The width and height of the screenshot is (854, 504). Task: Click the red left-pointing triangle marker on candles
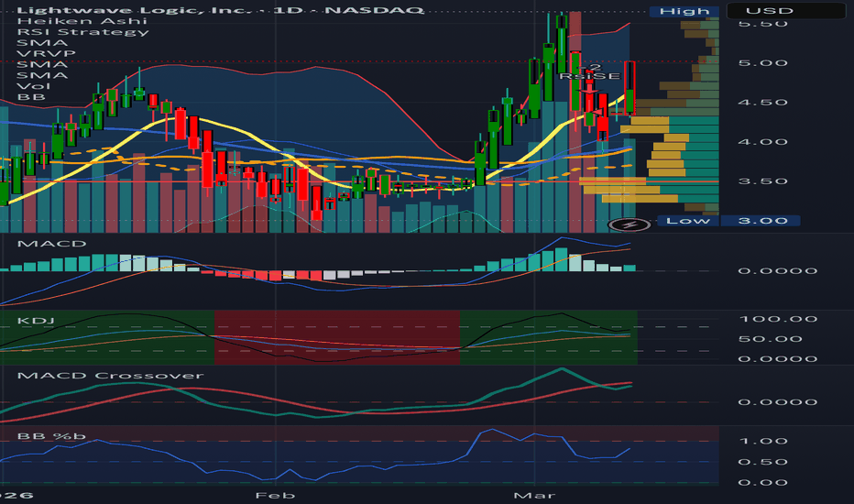click(598, 112)
